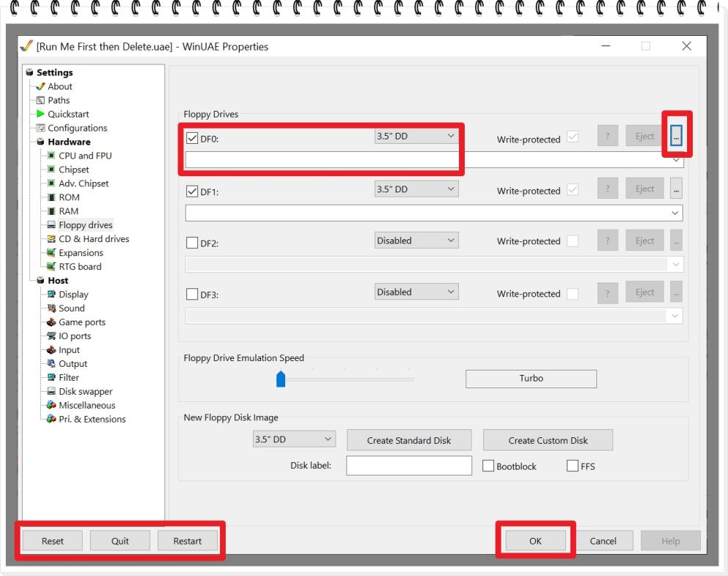Select the Disk swapper icon
Image resolution: width=728 pixels, height=576 pixels.
[x=52, y=391]
